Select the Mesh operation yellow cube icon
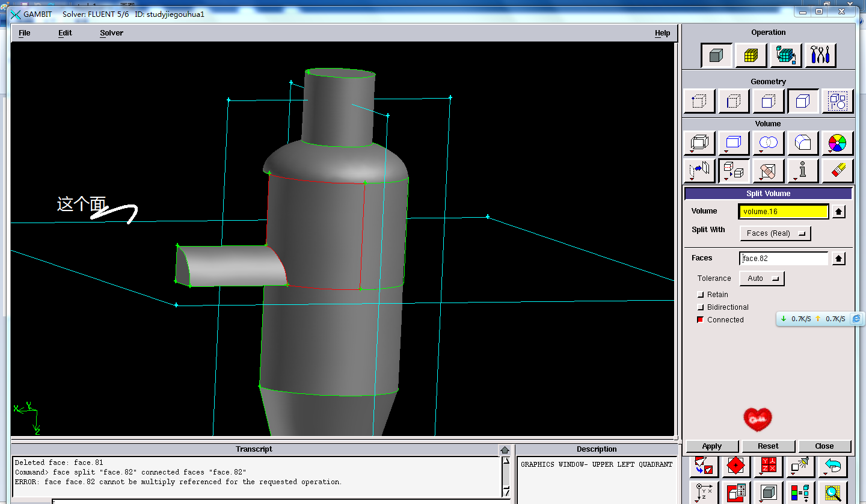The width and height of the screenshot is (866, 504). pos(751,55)
